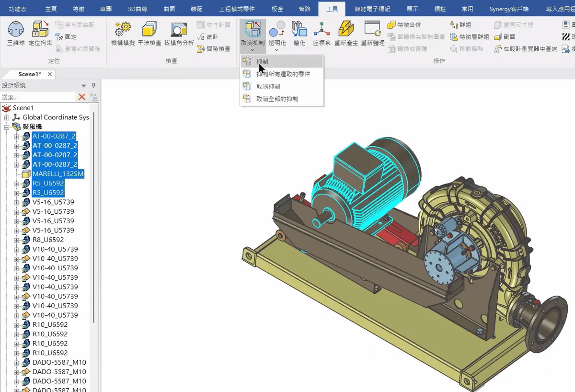Viewport: 575px width, 392px height.
Task: Clear the search filter with red X
Action: (x=81, y=96)
